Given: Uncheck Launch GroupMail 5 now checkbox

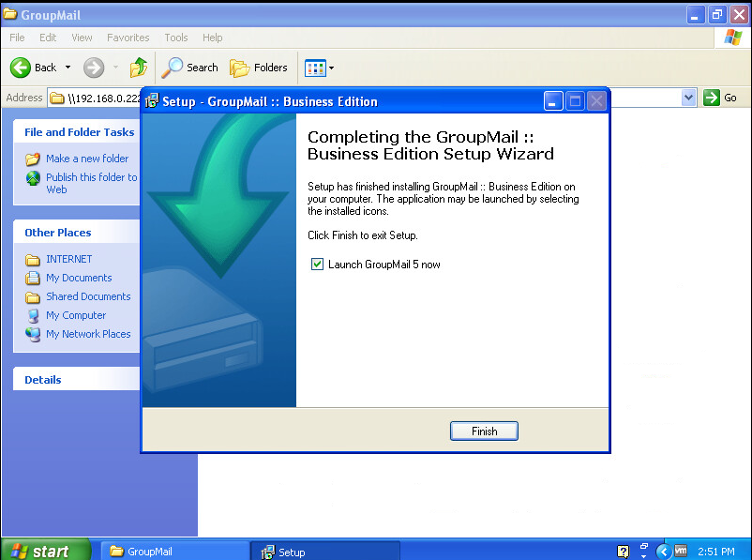Looking at the screenshot, I should coord(317,265).
